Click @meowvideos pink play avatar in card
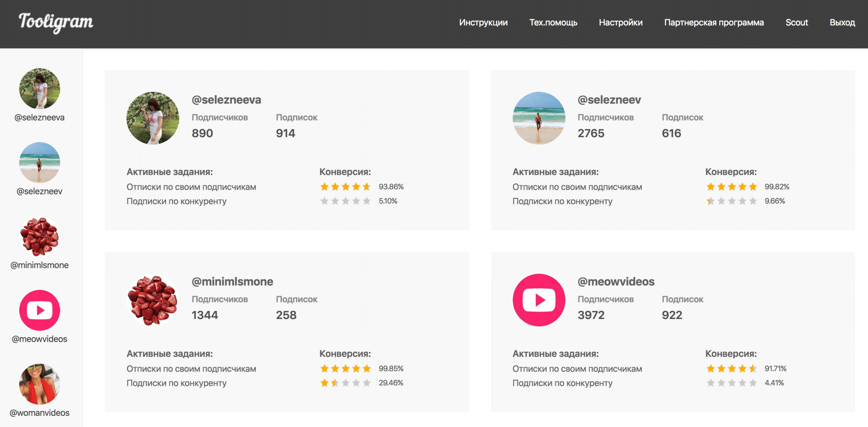This screenshot has width=868, height=427. pos(539,300)
